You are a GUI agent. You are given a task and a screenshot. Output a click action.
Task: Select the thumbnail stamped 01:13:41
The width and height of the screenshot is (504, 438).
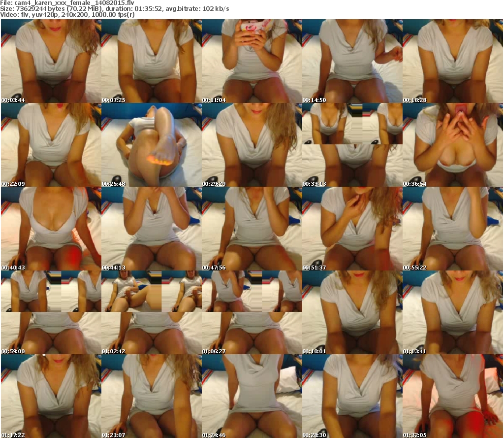pyautogui.click(x=453, y=312)
